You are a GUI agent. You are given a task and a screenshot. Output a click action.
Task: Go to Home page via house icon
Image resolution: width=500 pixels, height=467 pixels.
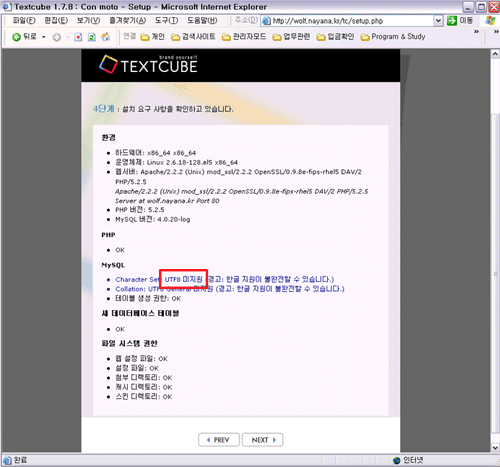[x=106, y=37]
